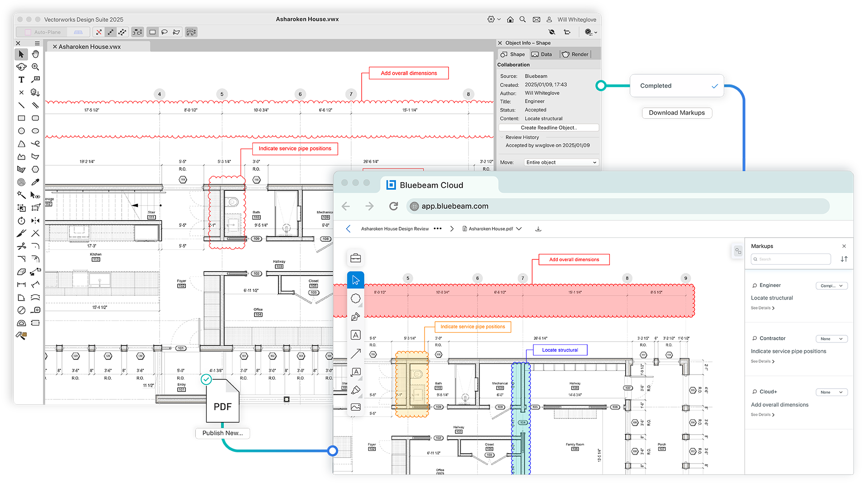Select the arrow markup tool in Bluebeam

pos(356,353)
